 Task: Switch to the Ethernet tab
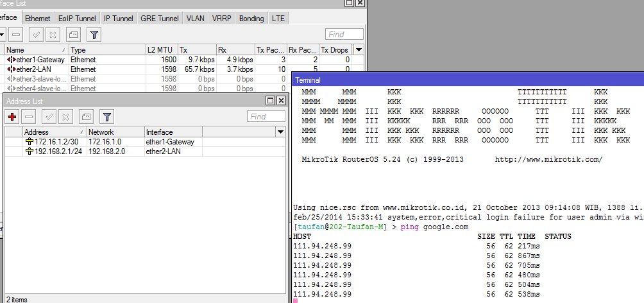pyautogui.click(x=37, y=19)
